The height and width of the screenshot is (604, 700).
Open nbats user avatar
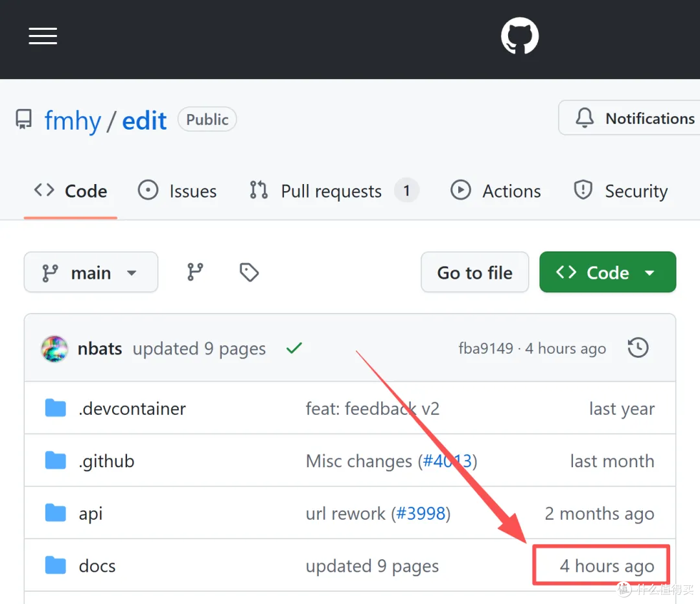pos(54,349)
